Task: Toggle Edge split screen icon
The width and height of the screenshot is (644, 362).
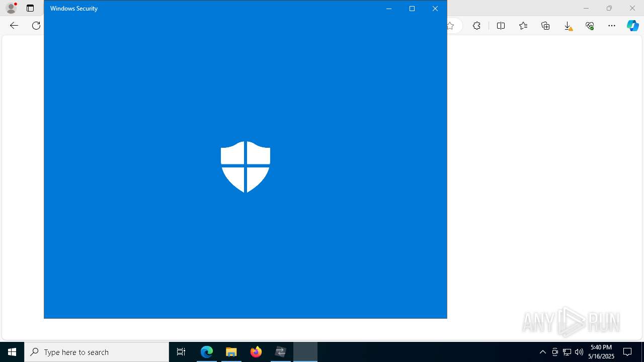Action: [x=501, y=26]
